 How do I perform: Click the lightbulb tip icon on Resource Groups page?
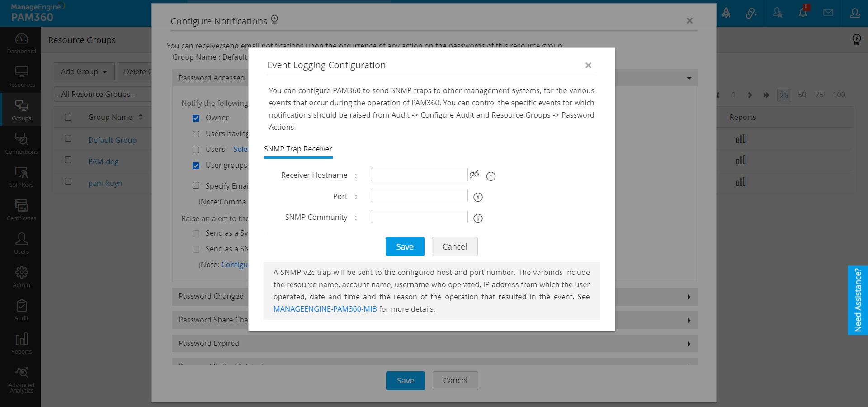pyautogui.click(x=856, y=40)
